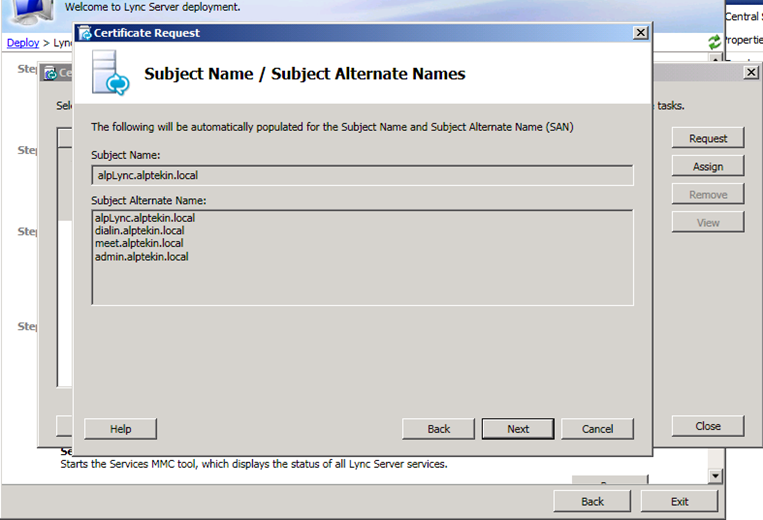Click the deployment wizard scrollbar down arrow

[x=715, y=476]
